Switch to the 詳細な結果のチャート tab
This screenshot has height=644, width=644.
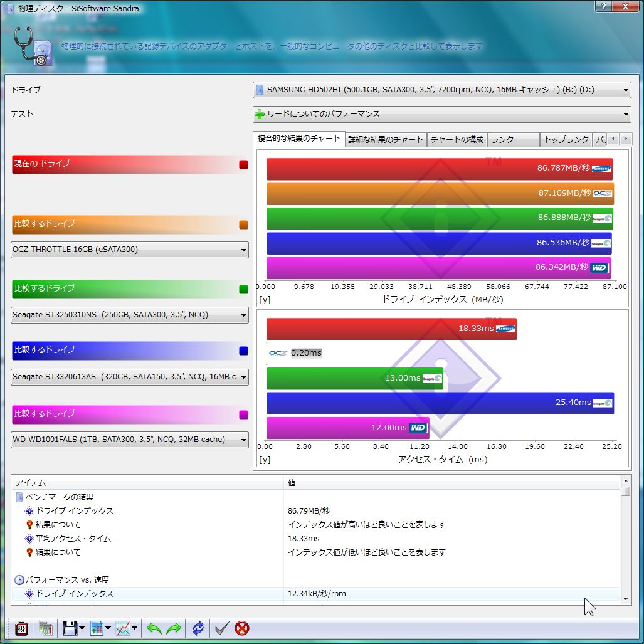(x=385, y=140)
